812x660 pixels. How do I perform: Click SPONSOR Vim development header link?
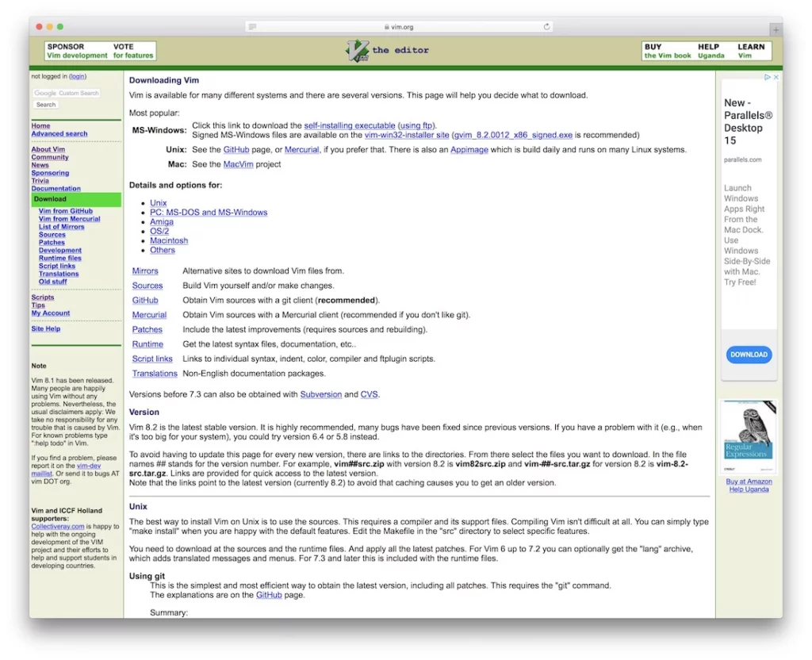pos(77,51)
